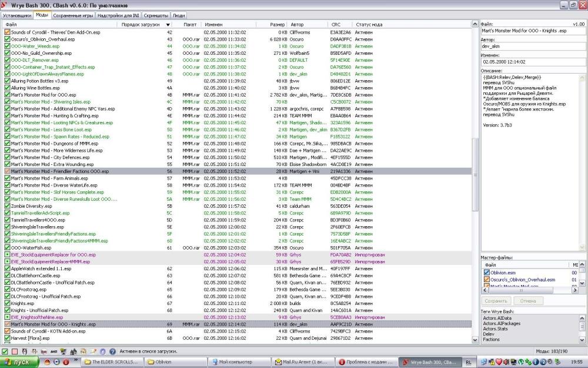This screenshot has width=588, height=368.
Task: Toggle checkbox for Zombie Diversity.esp
Action: 7,205
